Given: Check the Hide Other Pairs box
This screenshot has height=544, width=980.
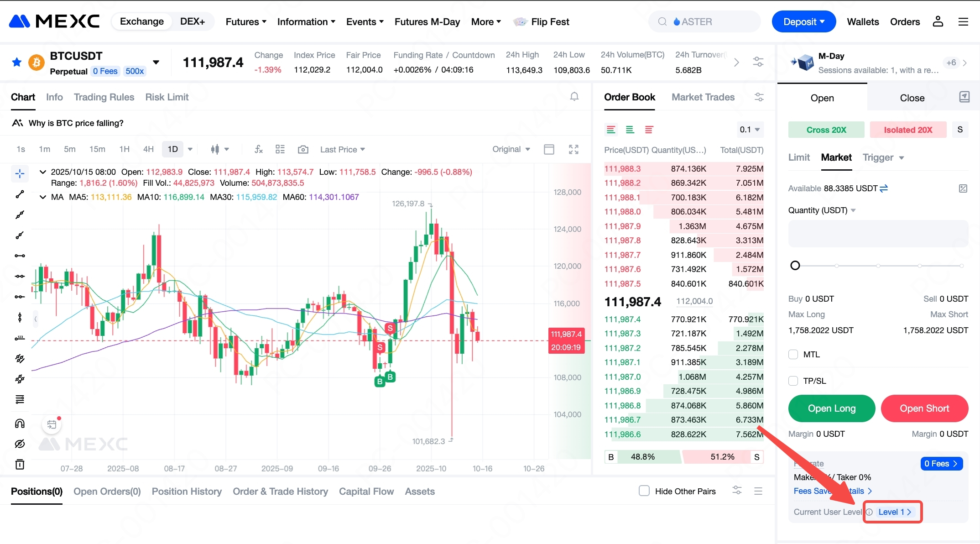Looking at the screenshot, I should (x=644, y=491).
